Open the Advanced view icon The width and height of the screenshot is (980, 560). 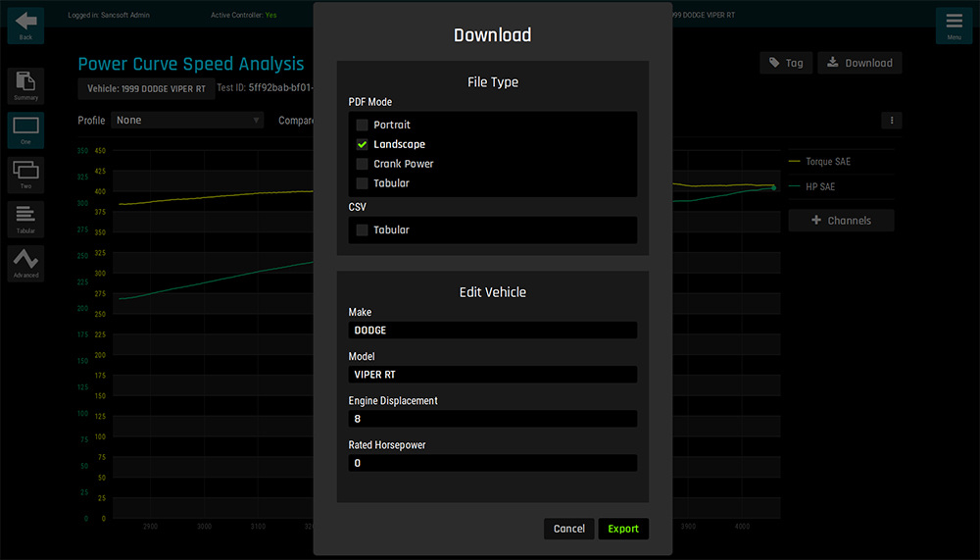[25, 264]
